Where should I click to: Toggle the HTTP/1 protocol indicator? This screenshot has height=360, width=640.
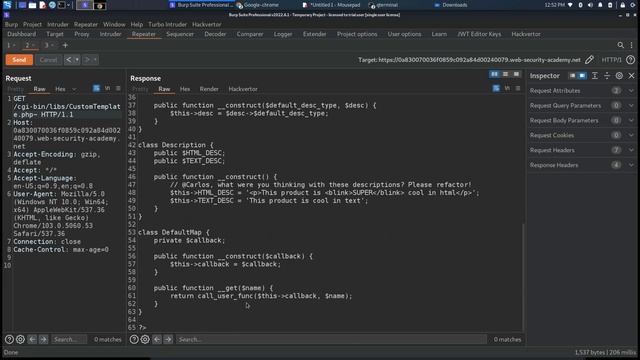pos(611,60)
